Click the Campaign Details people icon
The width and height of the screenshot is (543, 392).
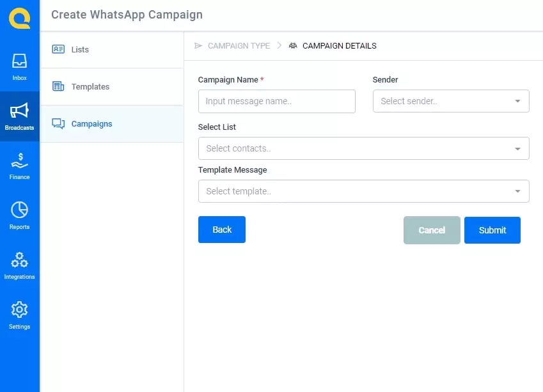click(293, 45)
